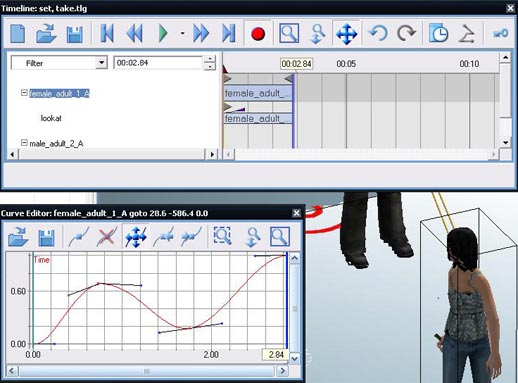Jump to the timeline start
This screenshot has height=383, width=518.
pos(107,33)
